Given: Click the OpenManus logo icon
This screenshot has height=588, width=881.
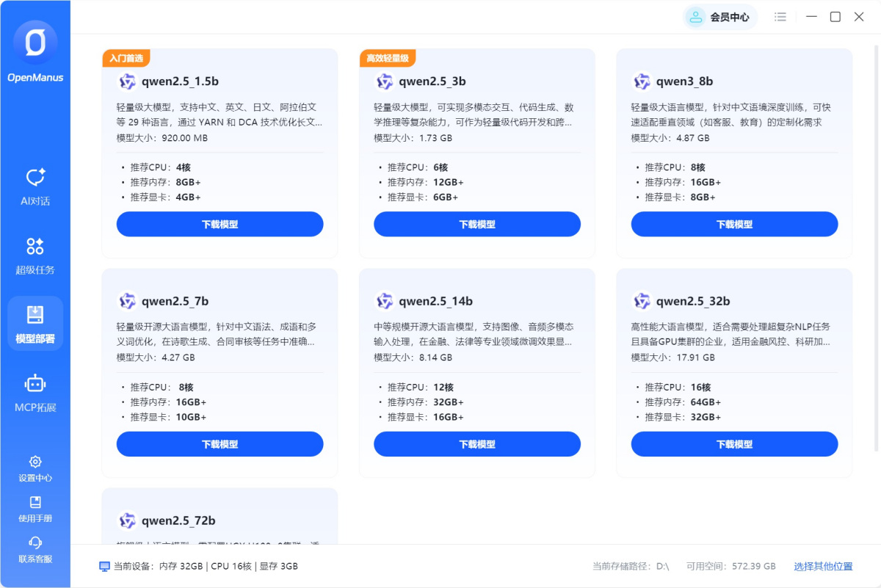Looking at the screenshot, I should click(x=35, y=43).
